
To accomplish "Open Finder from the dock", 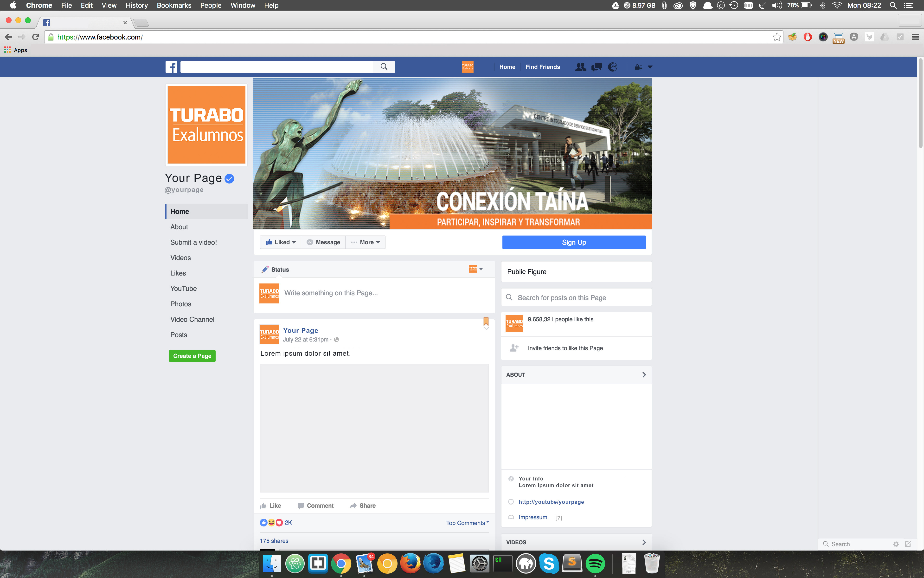I will point(272,564).
